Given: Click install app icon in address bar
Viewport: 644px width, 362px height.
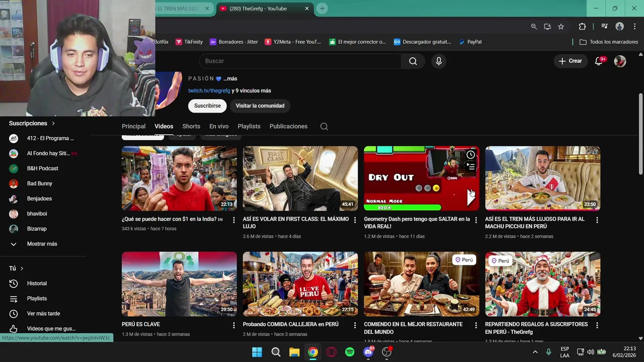Looking at the screenshot, I should [547, 27].
